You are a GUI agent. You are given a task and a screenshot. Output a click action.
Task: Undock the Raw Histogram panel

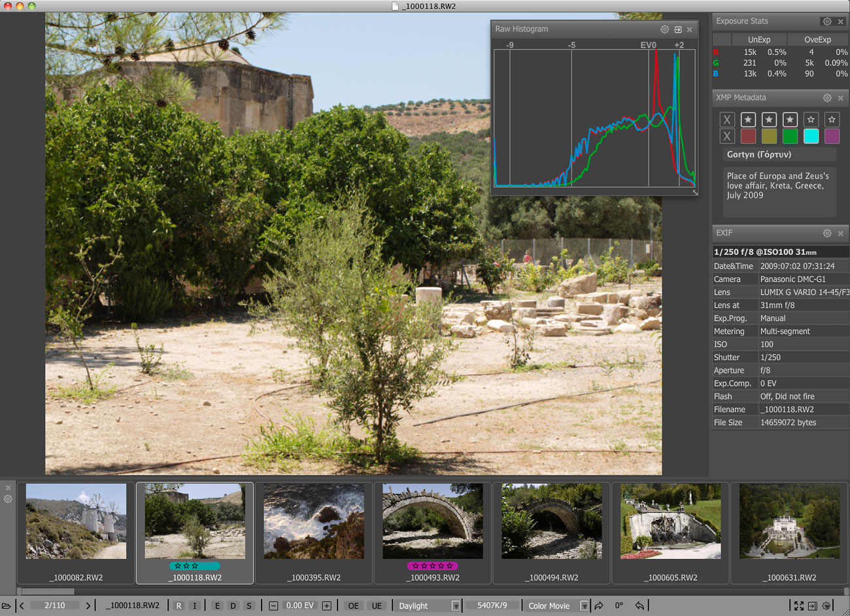tap(677, 29)
